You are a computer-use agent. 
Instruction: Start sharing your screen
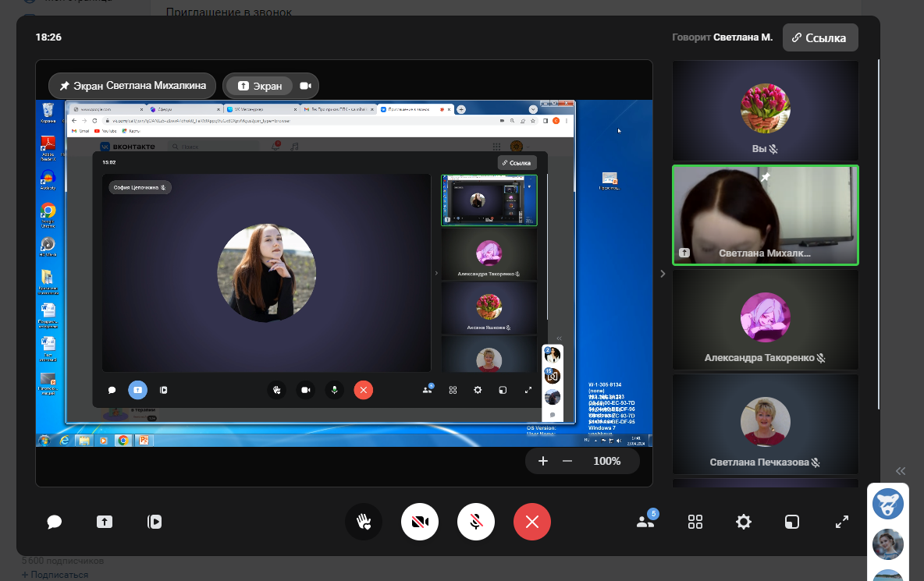click(105, 523)
